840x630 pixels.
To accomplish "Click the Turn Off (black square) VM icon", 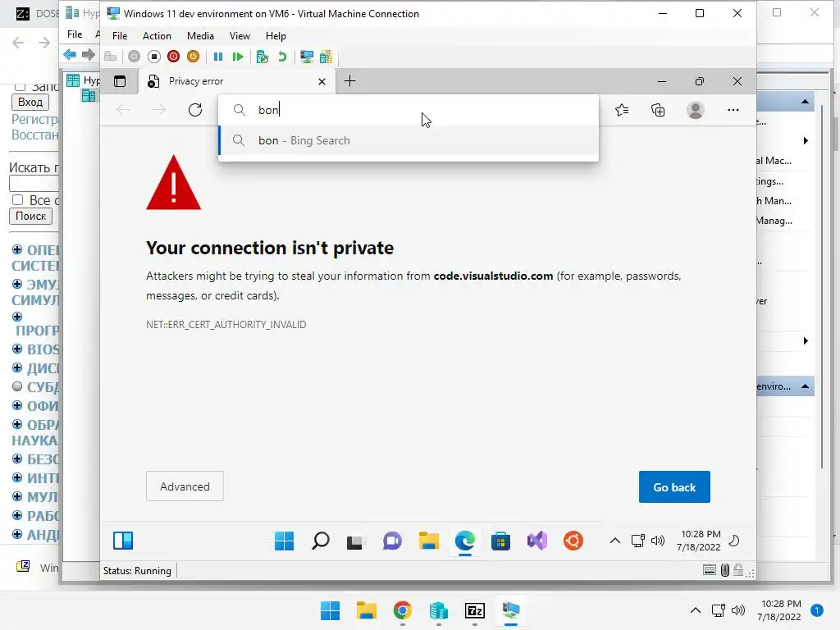I will click(153, 57).
